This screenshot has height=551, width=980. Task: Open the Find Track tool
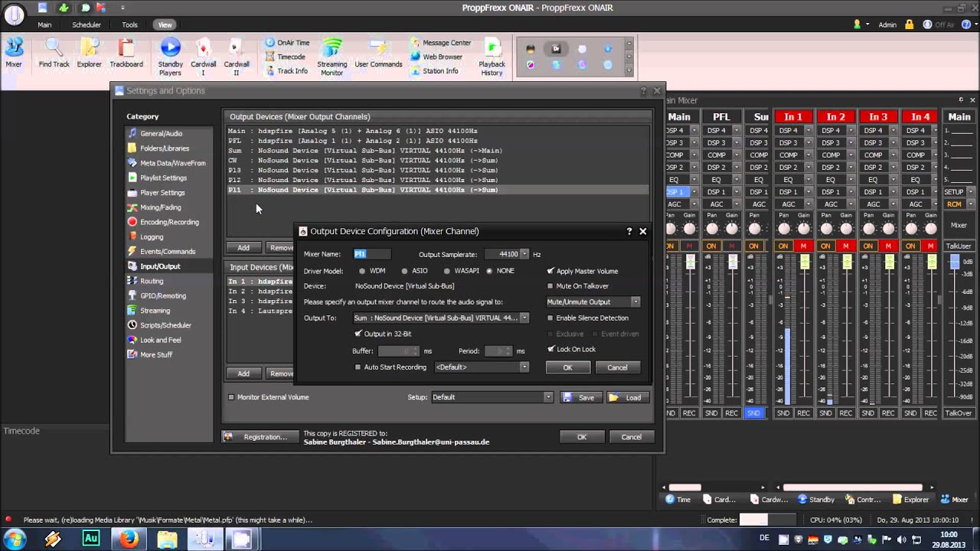click(54, 54)
